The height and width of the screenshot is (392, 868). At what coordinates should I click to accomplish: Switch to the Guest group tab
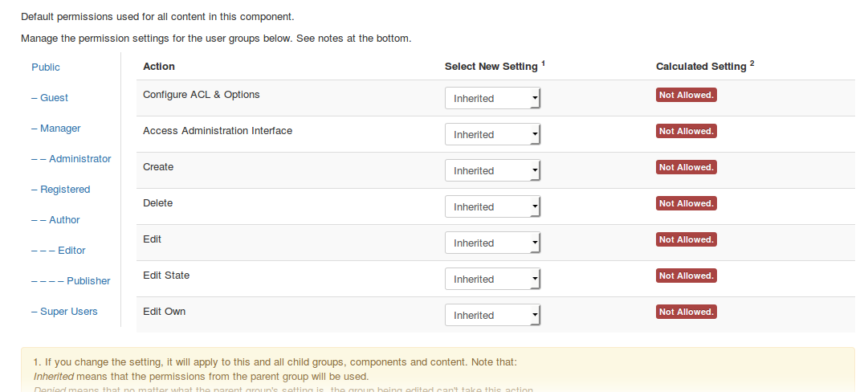pos(50,98)
